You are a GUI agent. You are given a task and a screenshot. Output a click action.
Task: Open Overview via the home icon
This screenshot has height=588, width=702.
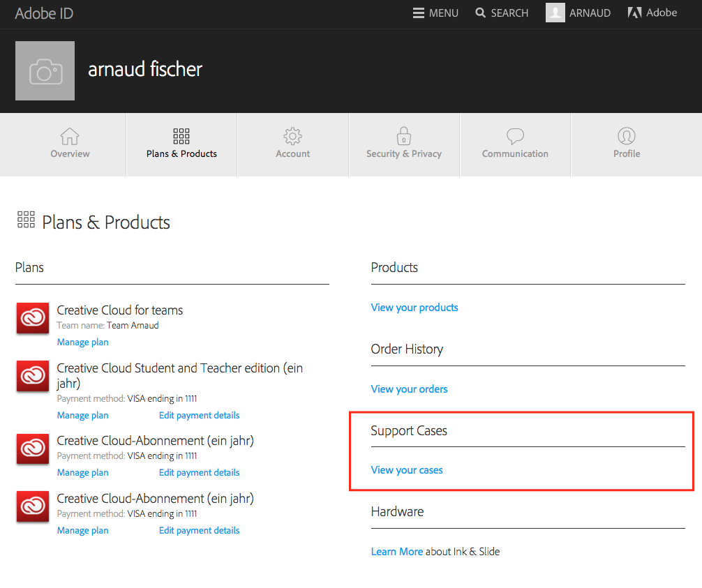point(69,137)
